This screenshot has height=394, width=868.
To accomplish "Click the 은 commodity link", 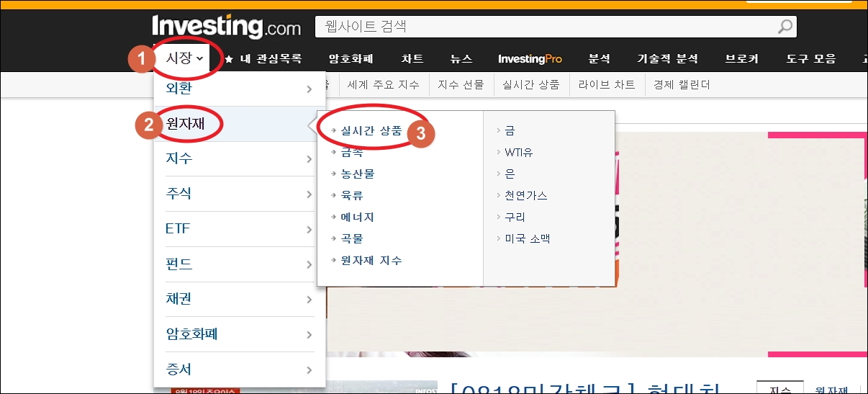I will (510, 174).
